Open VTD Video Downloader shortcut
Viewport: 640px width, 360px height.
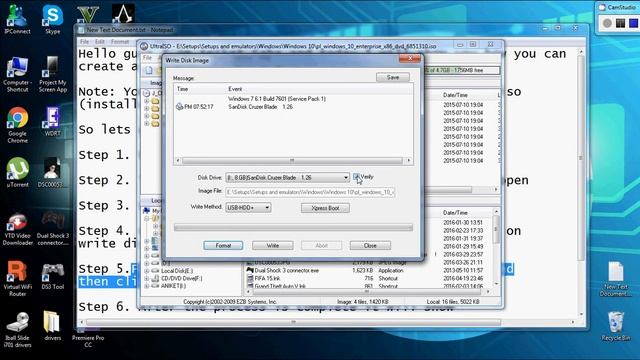point(17,229)
